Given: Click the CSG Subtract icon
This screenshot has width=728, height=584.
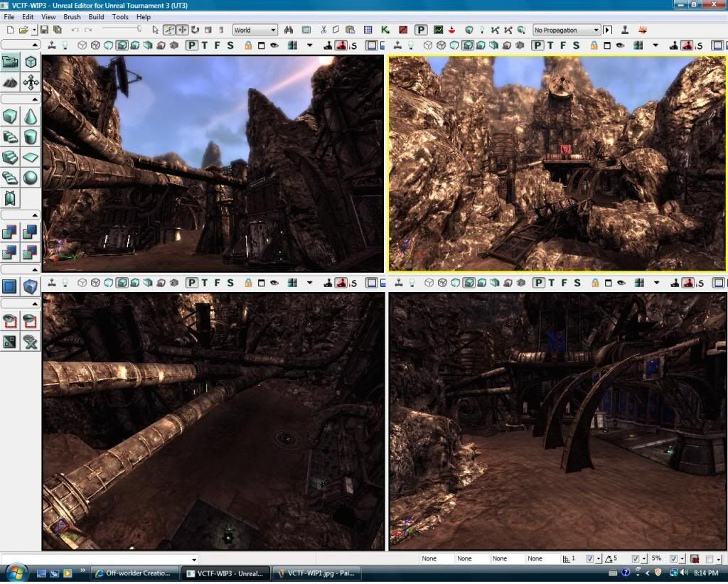Looking at the screenshot, I should 31,232.
